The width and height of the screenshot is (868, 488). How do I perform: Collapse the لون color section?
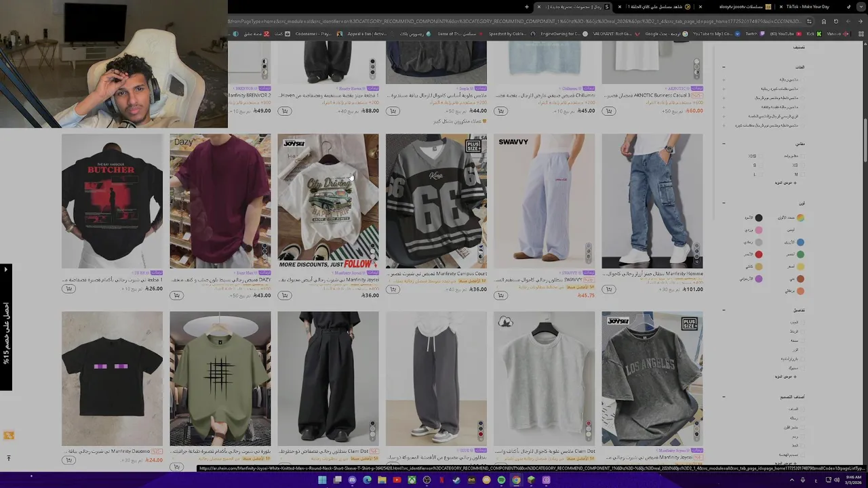tap(724, 203)
